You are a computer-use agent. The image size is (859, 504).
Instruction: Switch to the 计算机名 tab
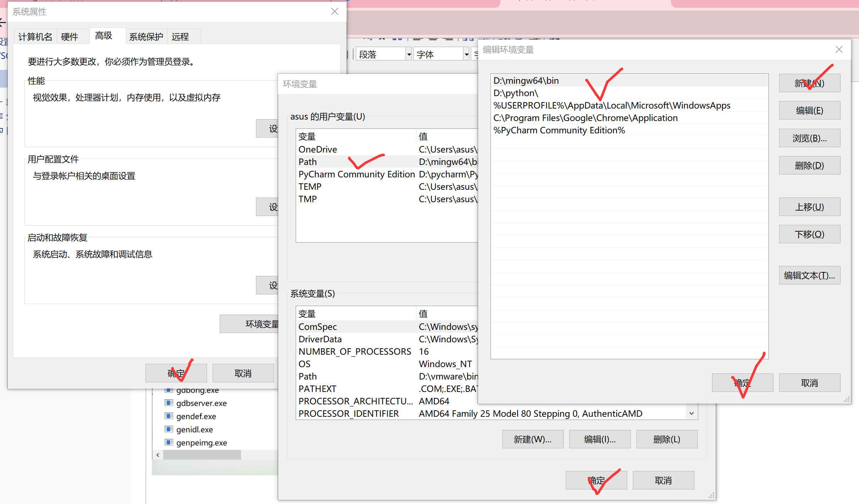[x=35, y=37]
